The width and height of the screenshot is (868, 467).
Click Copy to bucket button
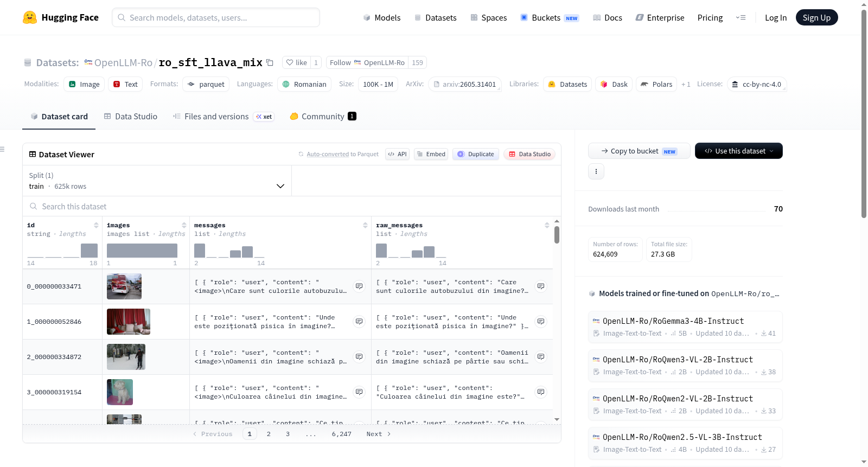tap(639, 151)
